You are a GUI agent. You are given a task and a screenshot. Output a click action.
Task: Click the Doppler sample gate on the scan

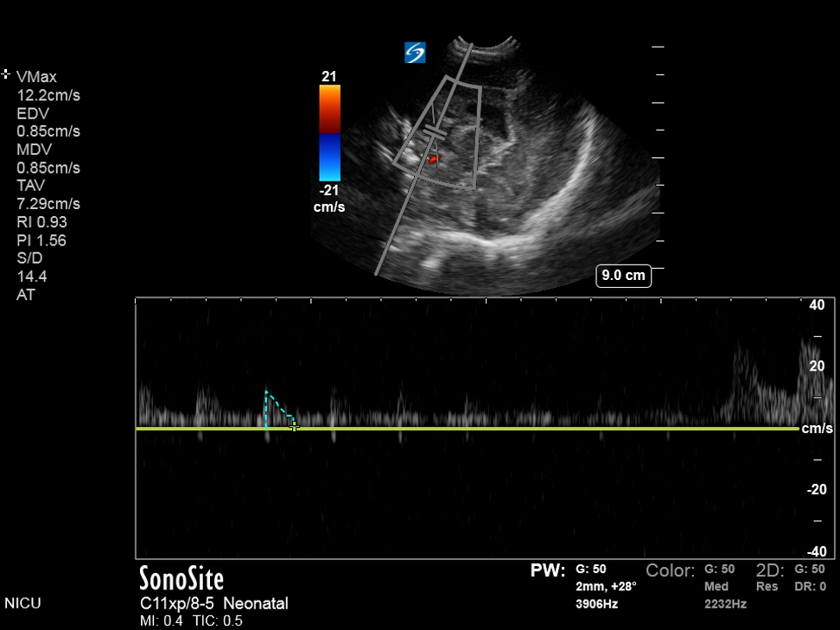tap(434, 135)
